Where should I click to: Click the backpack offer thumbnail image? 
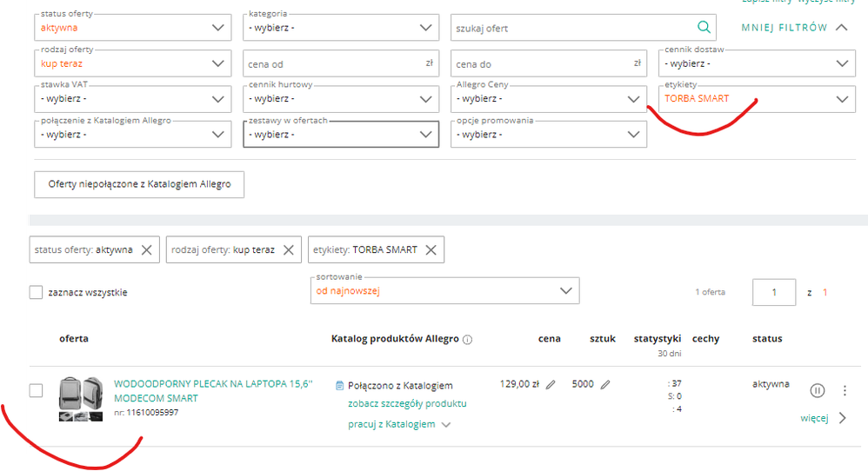[x=81, y=399]
